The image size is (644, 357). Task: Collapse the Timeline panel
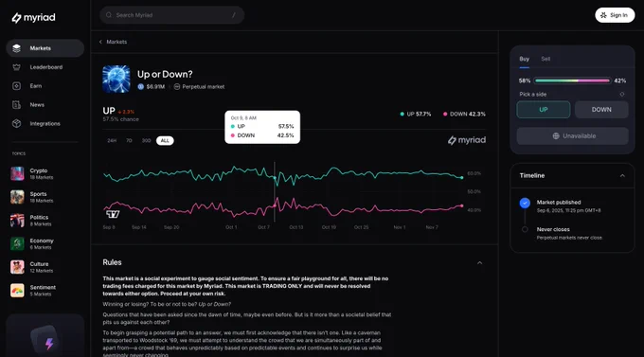[x=622, y=176]
